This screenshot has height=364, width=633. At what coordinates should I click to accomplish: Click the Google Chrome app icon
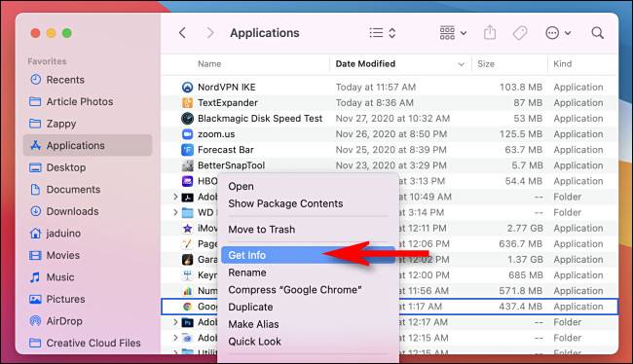tap(187, 307)
